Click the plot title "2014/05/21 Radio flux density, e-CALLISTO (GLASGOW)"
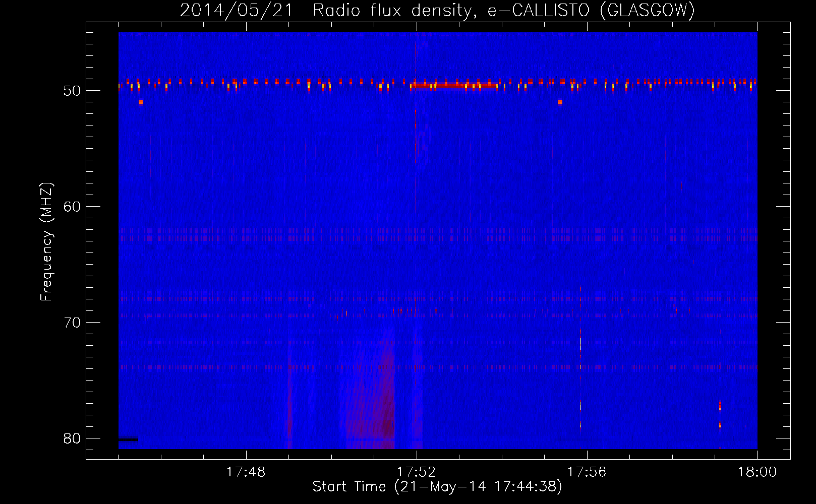Image resolution: width=816 pixels, height=504 pixels. pos(437,10)
